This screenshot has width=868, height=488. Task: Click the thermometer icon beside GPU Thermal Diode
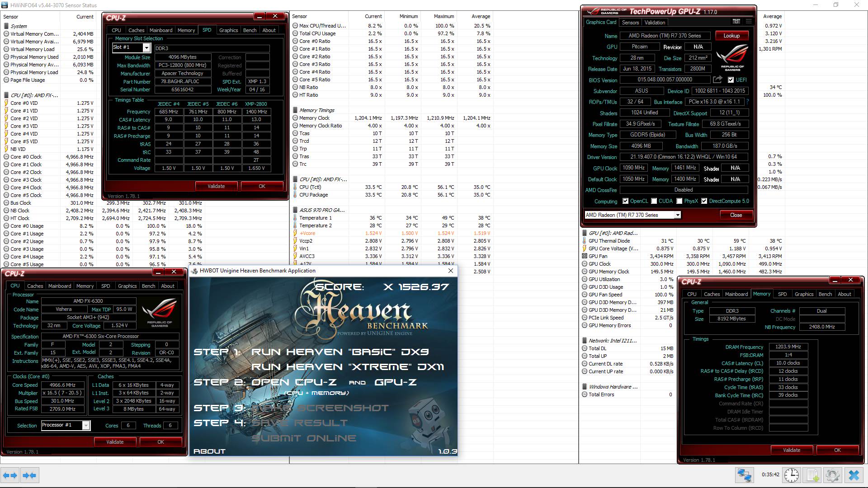[x=585, y=241]
